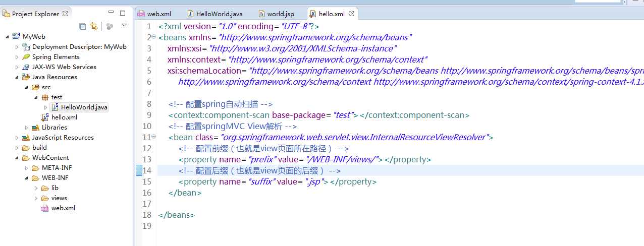The width and height of the screenshot is (644, 246).
Task: Click the "/WEB-INF/views/" value in code
Action: click(343, 159)
